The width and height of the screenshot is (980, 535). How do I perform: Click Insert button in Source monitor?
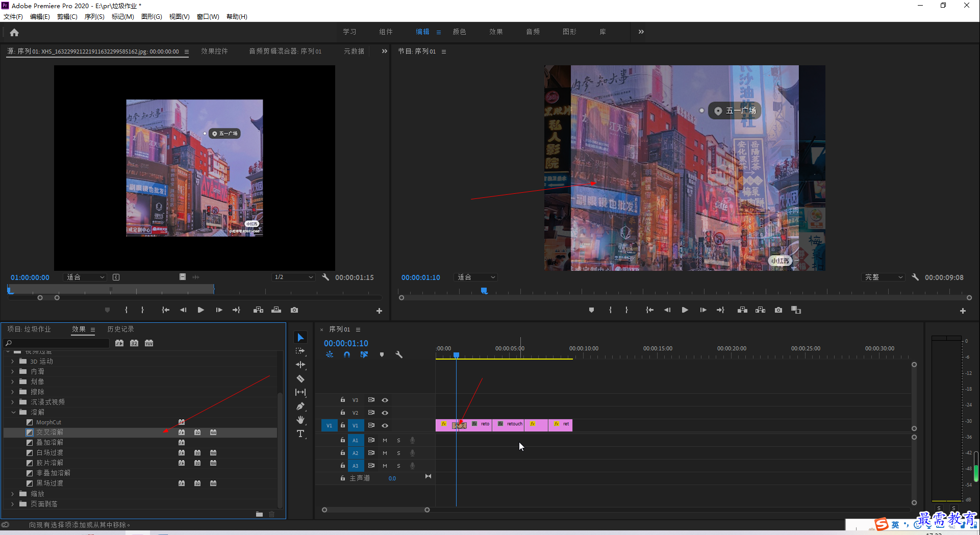(258, 310)
